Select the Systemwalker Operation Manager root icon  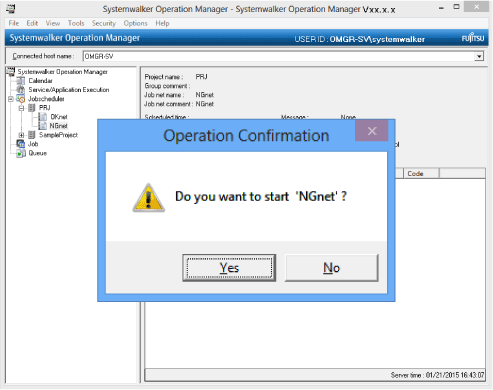click(11, 71)
